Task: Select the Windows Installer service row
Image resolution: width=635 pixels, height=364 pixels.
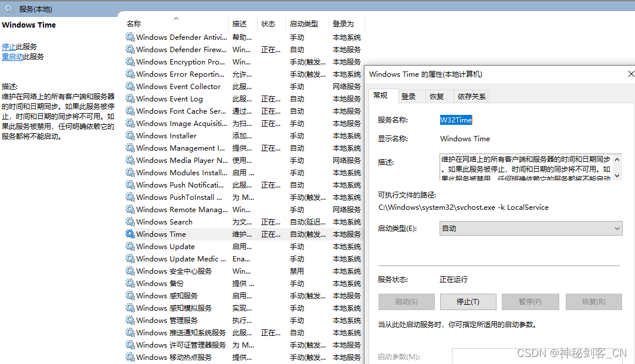Action: point(243,135)
